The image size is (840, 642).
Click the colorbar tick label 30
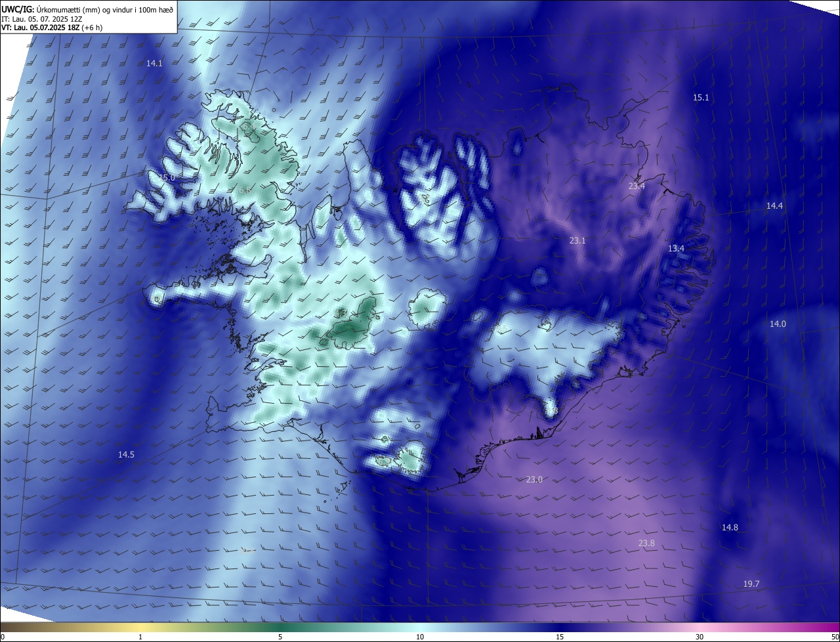700,637
